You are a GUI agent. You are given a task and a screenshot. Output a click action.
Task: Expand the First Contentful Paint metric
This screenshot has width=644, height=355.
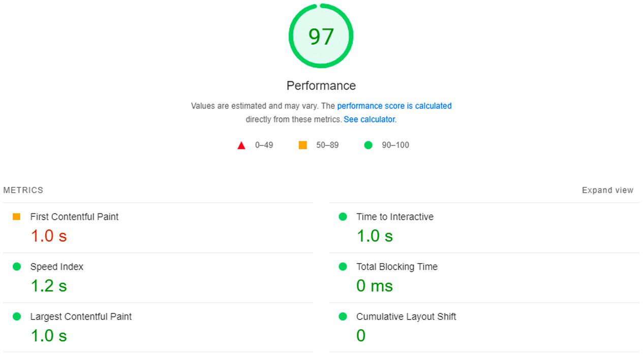[x=158, y=228]
